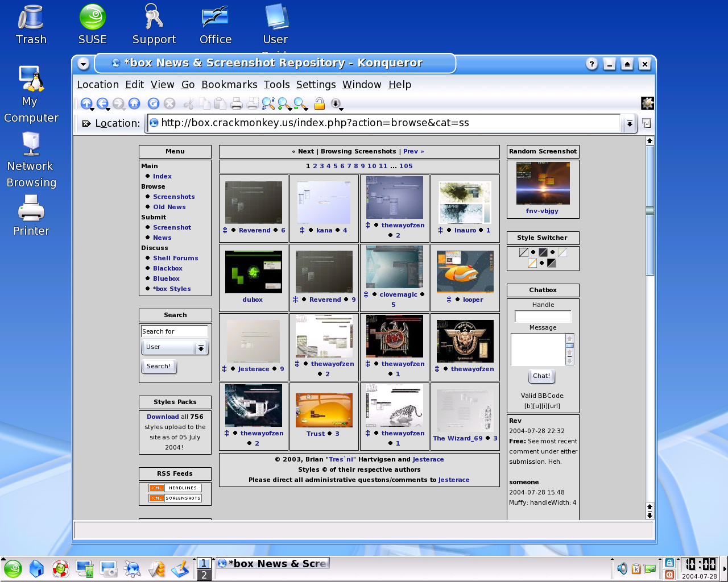Launch SUSE help center lifebuoy icon
Image resolution: width=728 pixels, height=582 pixels.
pyautogui.click(x=60, y=568)
